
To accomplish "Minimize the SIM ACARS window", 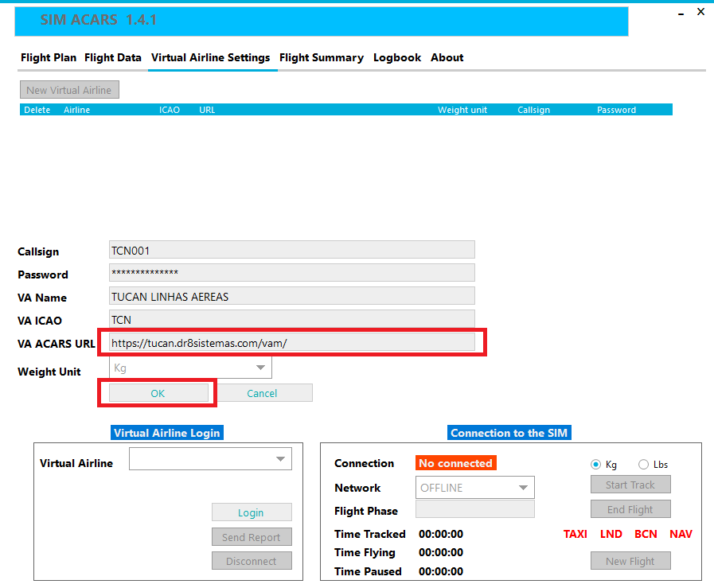I will click(681, 14).
